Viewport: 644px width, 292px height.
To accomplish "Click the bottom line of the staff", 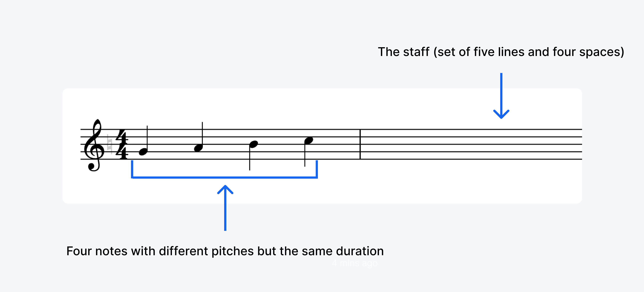I will (x=331, y=159).
